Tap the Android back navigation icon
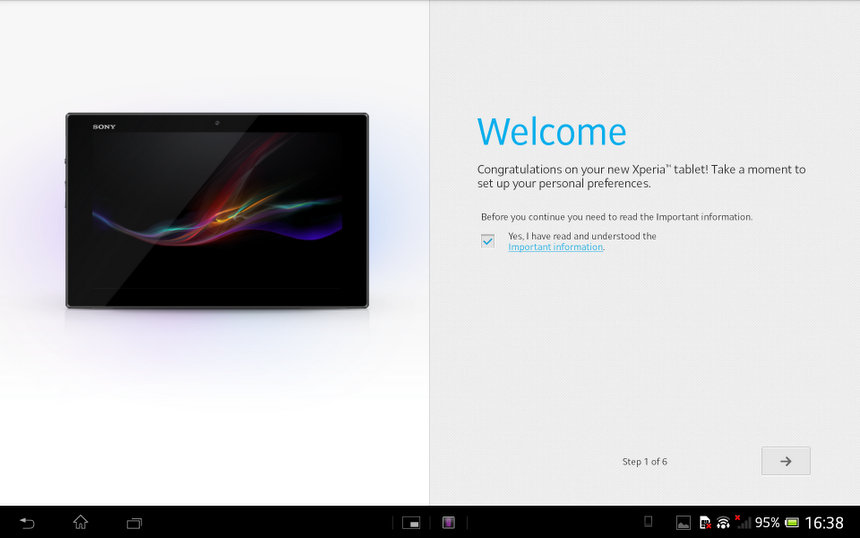 (27, 523)
